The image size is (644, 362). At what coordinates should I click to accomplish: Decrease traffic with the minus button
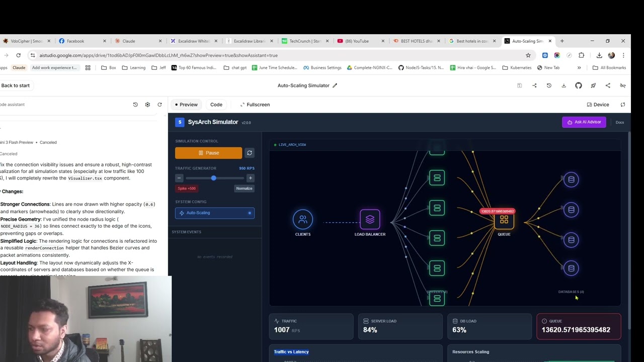(179, 178)
